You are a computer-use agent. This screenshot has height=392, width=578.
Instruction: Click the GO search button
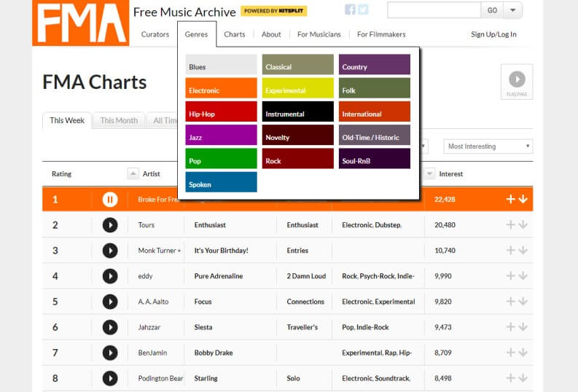[x=492, y=10]
